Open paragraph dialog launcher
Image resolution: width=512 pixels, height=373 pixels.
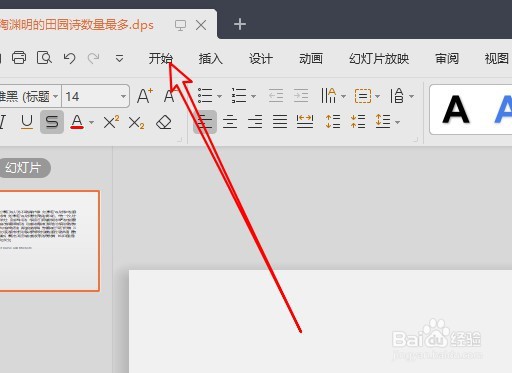tap(415, 140)
